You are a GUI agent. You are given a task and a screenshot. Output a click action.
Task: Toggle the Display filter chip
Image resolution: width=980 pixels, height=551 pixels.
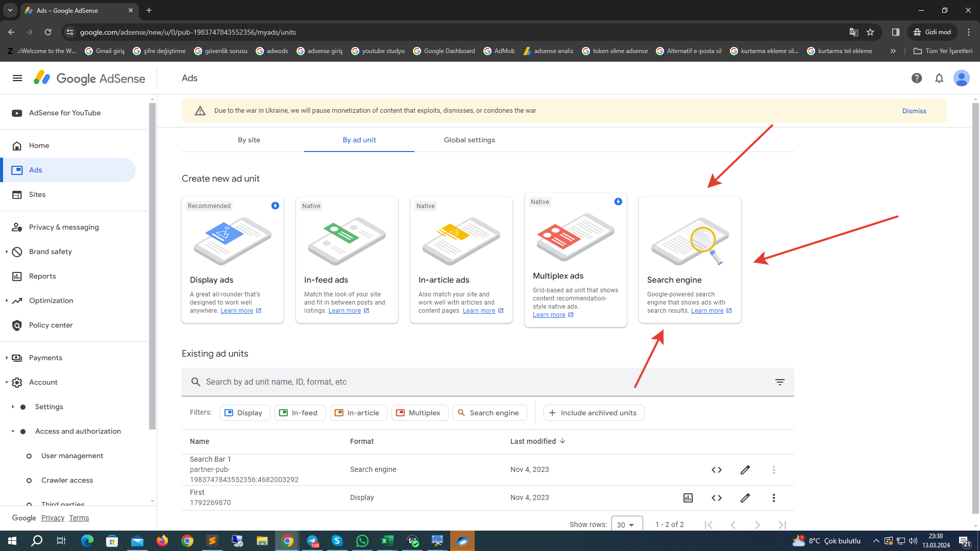pyautogui.click(x=245, y=413)
